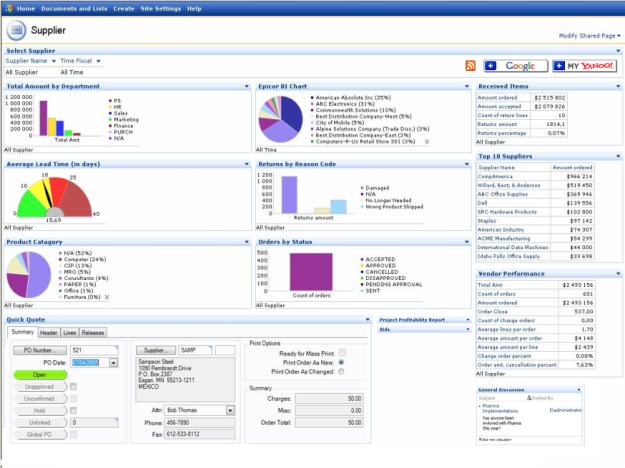Switch to the Lines tab
The height and width of the screenshot is (468, 625).
(x=70, y=332)
